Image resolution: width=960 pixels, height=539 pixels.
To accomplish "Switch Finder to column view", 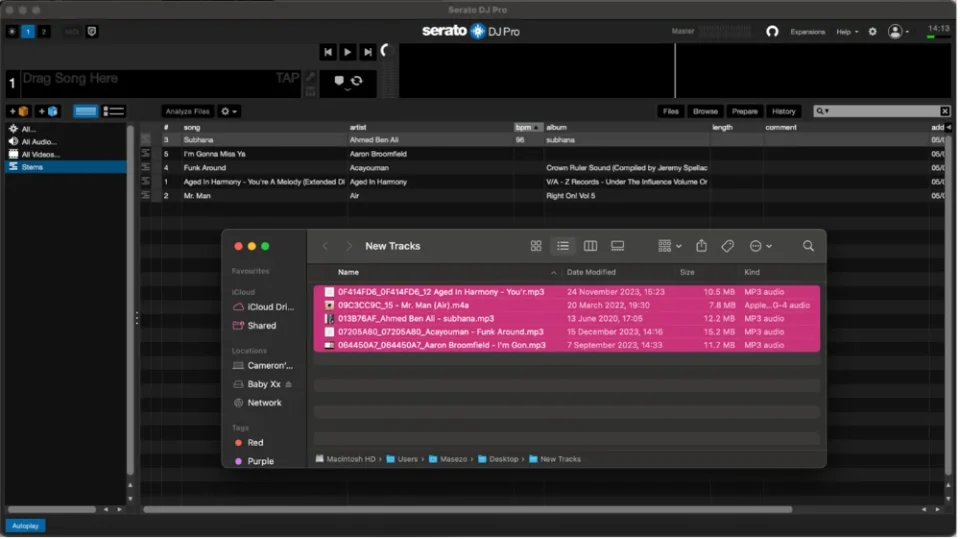I will [591, 247].
